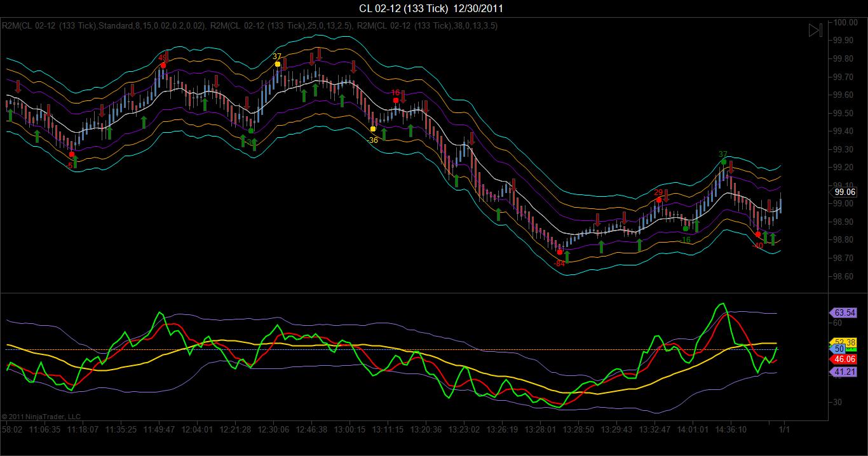Click the 14:01:01 time axis label
Screen dimensions: 868x456
(693, 429)
